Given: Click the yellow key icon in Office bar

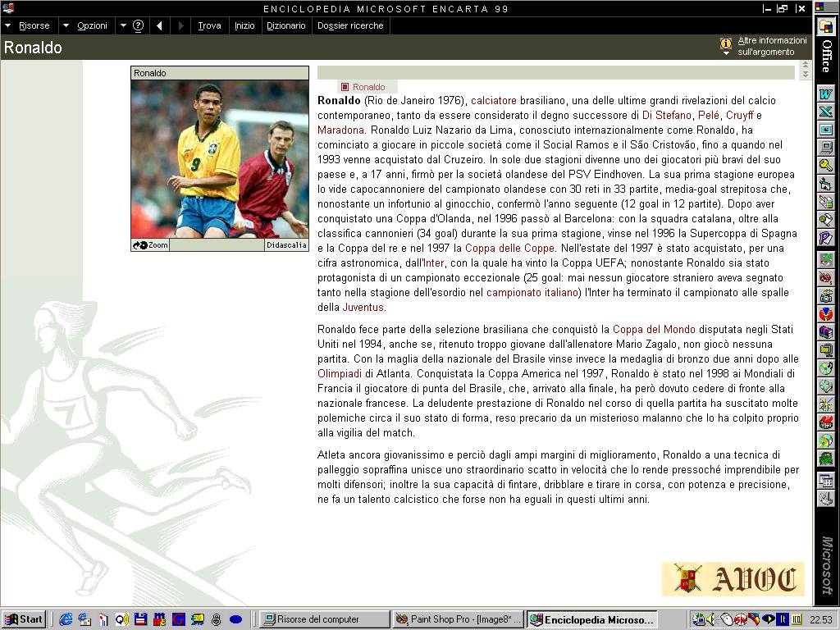Looking at the screenshot, I should tap(825, 165).
